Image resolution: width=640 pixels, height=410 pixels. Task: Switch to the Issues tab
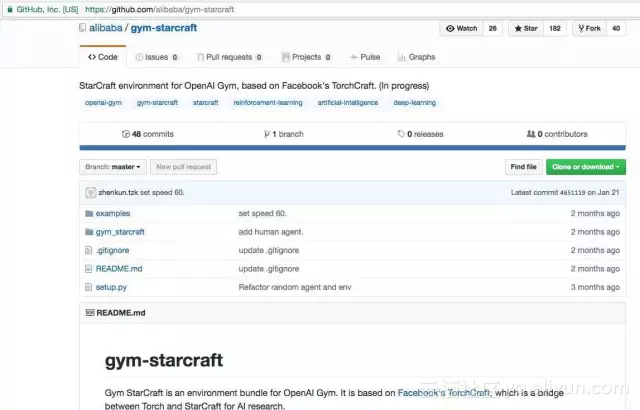click(157, 57)
